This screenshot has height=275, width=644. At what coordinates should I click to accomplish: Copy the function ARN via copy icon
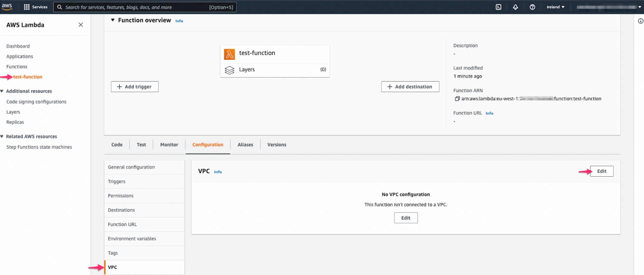[457, 99]
